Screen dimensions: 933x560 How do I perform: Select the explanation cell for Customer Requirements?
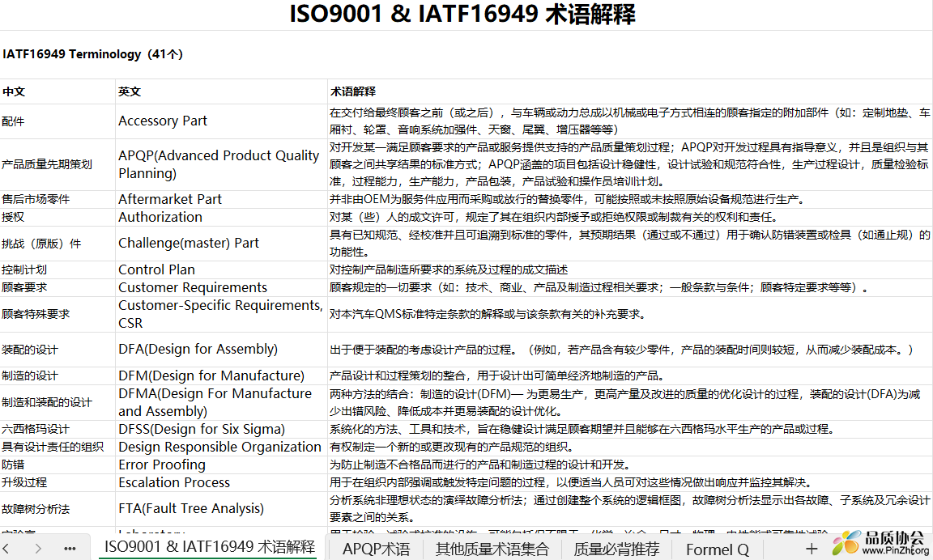630,288
